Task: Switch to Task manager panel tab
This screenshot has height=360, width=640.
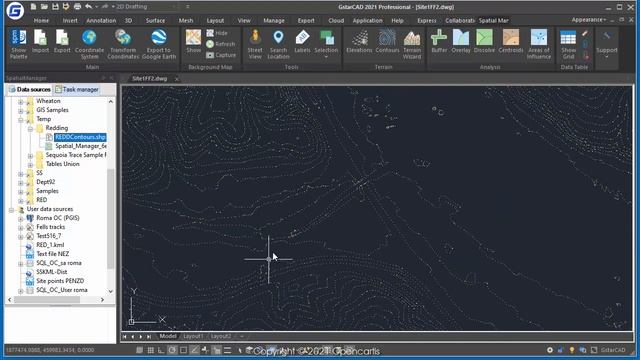Action: click(77, 89)
